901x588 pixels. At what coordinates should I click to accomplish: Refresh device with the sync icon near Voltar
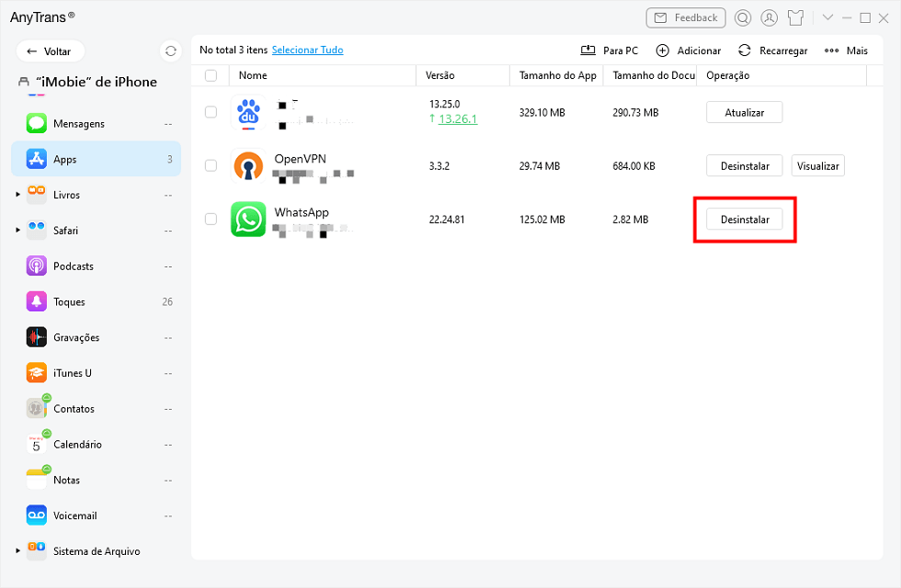pos(170,51)
